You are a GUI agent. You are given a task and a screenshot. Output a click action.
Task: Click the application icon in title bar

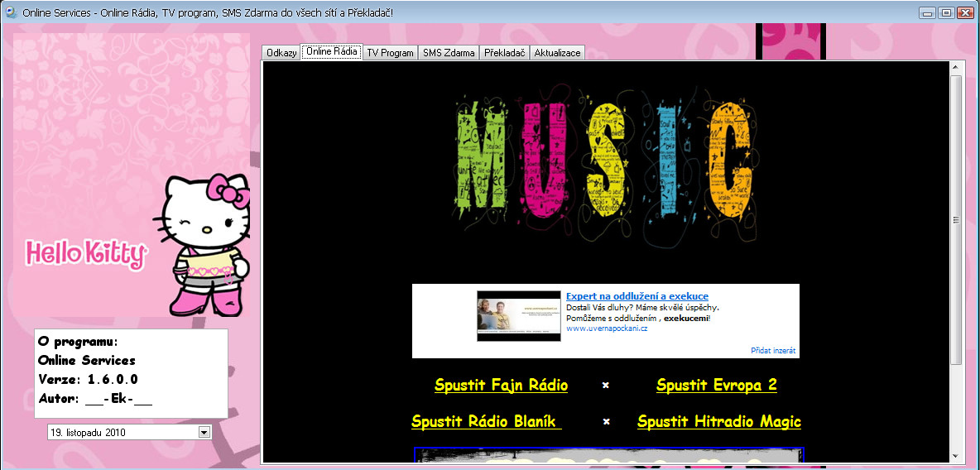tap(11, 12)
